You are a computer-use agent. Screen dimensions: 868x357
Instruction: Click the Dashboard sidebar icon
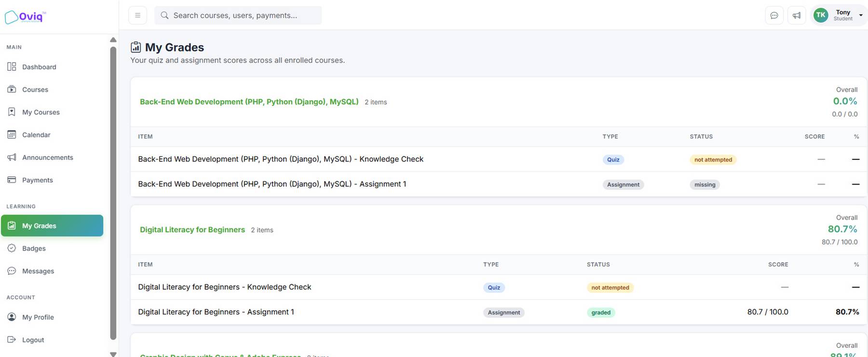pyautogui.click(x=12, y=66)
